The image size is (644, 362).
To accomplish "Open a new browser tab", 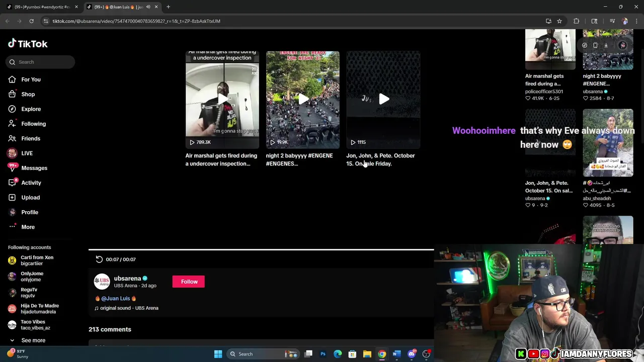I will pos(168,7).
